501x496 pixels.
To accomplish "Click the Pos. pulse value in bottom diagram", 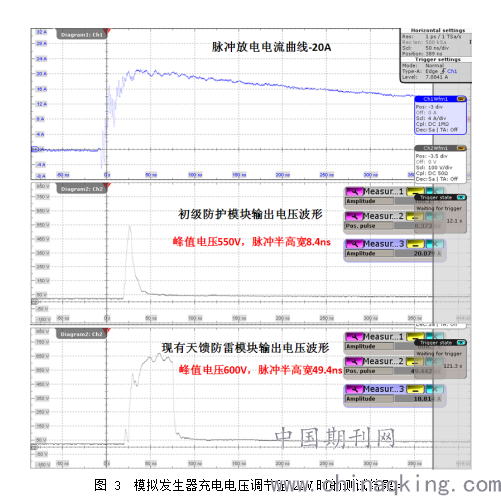I will pos(422,371).
